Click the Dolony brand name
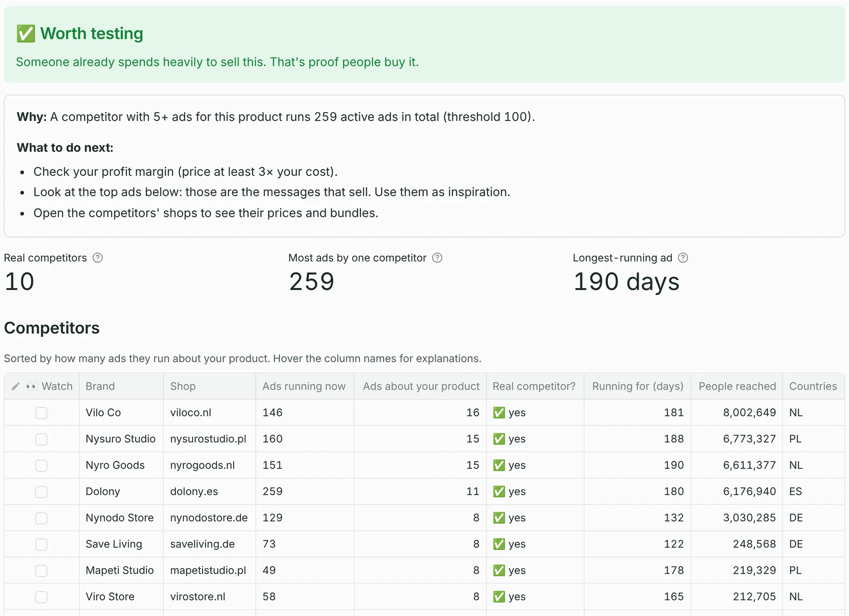The image size is (849, 616). coord(103,491)
